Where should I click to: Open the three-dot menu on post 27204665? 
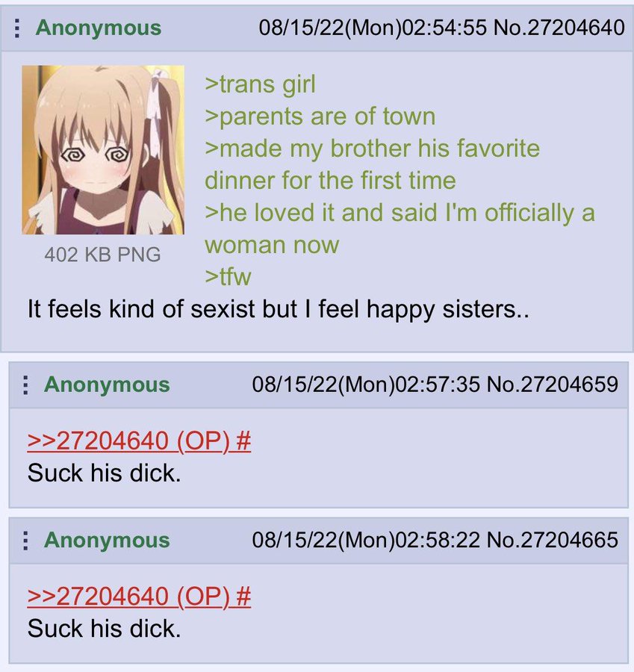25,540
